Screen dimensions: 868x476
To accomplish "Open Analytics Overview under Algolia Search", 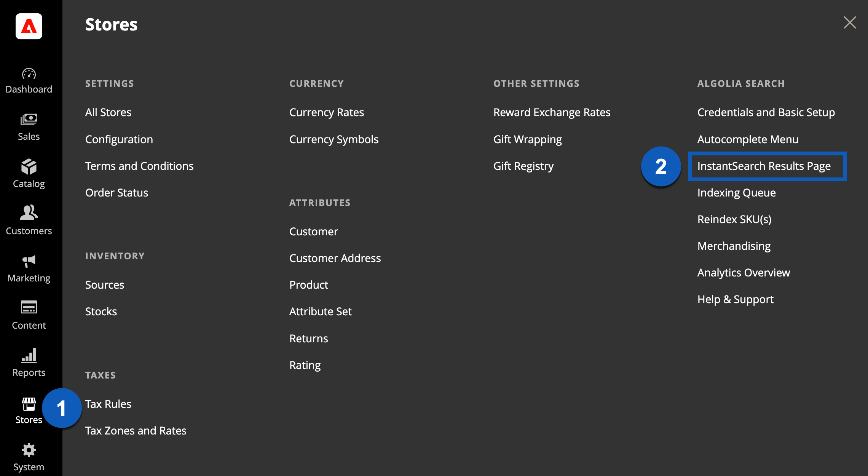I will (744, 272).
